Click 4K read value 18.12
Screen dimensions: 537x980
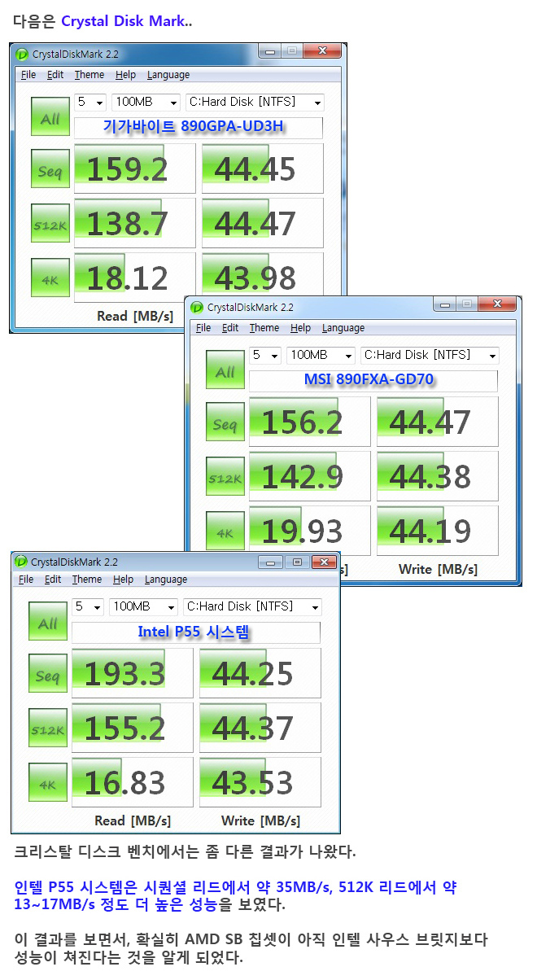[x=135, y=278]
